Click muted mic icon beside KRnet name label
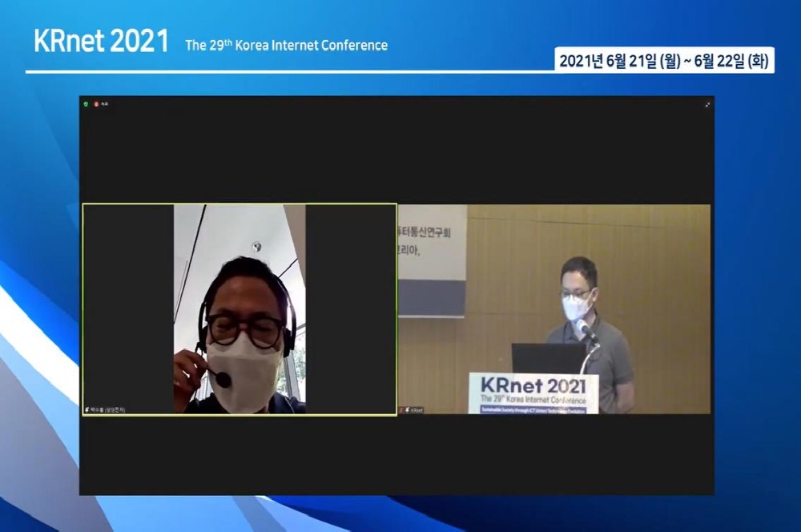Screen dimensions: 801x532 (x=407, y=409)
